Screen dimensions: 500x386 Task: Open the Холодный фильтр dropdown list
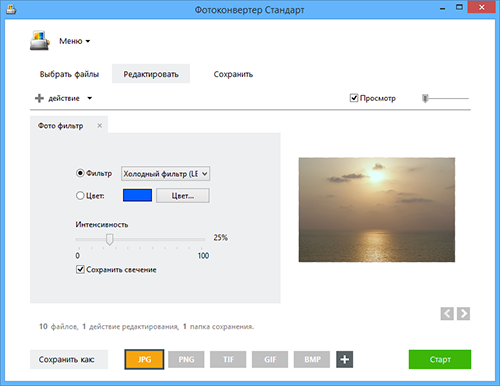165,174
